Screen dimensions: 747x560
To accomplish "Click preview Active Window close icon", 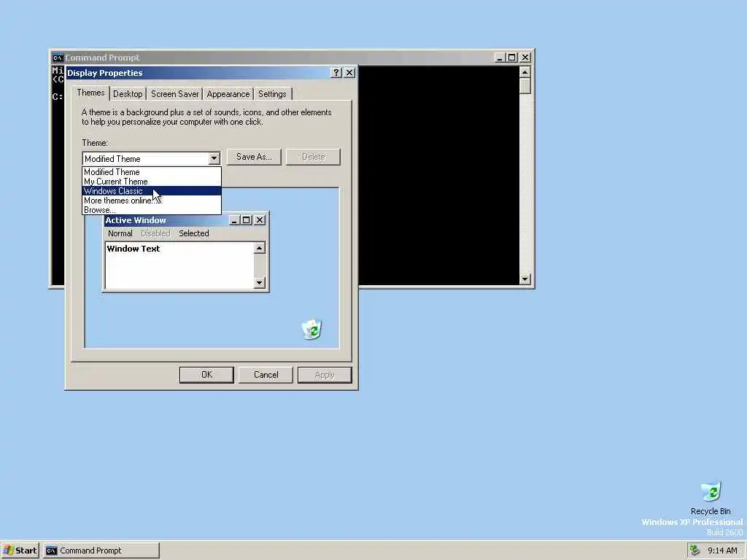I will (260, 220).
